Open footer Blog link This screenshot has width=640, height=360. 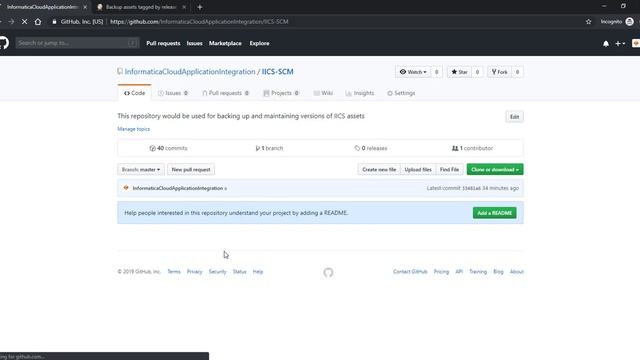click(x=498, y=272)
